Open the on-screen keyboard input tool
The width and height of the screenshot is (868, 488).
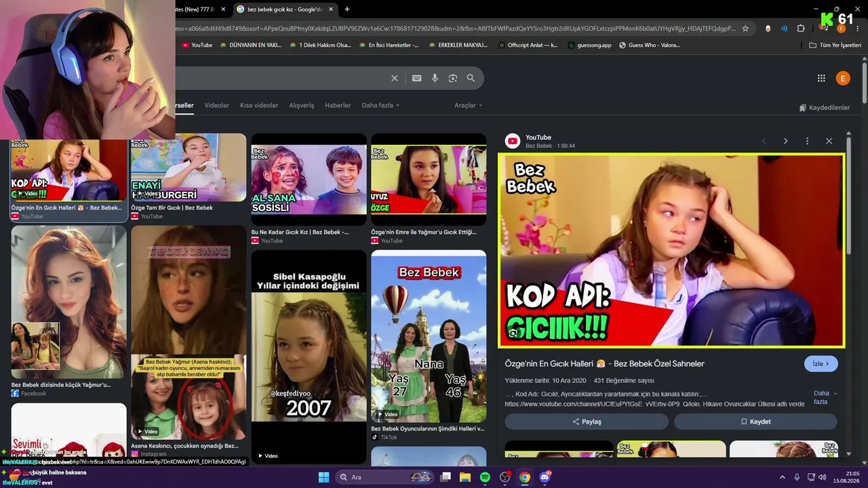tap(417, 78)
